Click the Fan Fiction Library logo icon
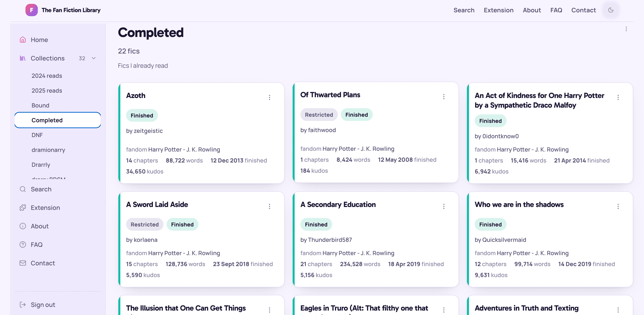 [31, 10]
